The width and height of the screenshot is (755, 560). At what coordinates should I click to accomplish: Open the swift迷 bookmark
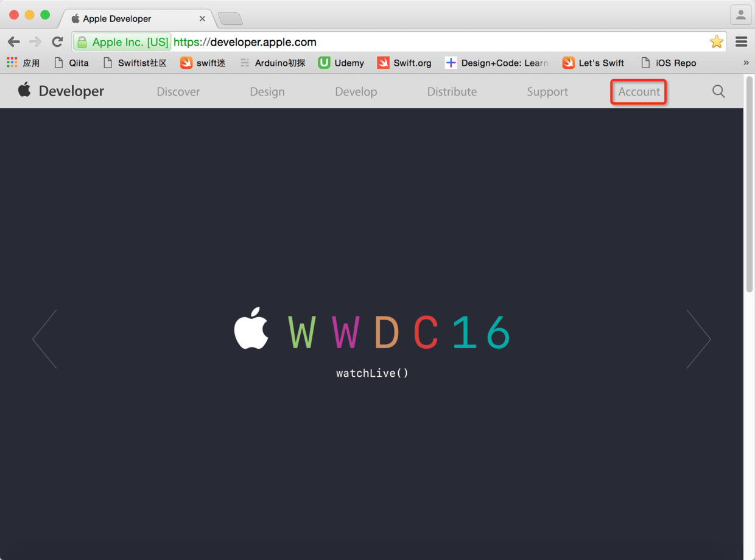[203, 63]
